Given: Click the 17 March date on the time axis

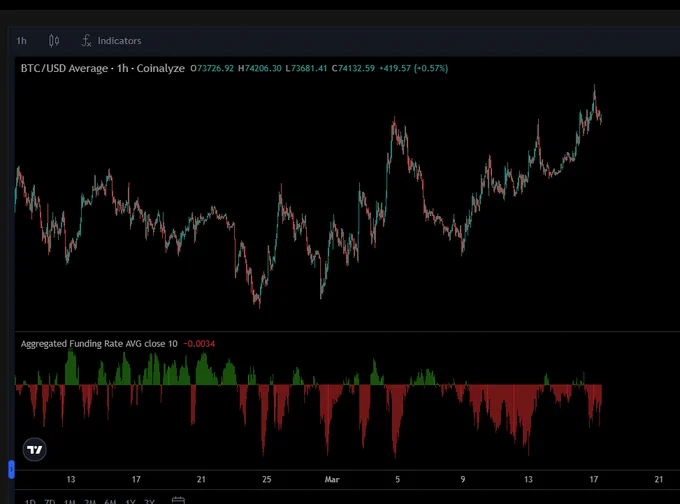Looking at the screenshot, I should pyautogui.click(x=594, y=479).
